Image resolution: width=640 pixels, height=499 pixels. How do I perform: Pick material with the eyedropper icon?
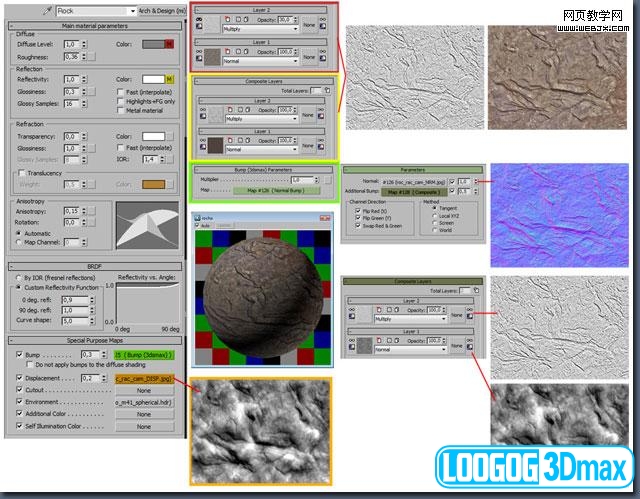click(x=48, y=11)
